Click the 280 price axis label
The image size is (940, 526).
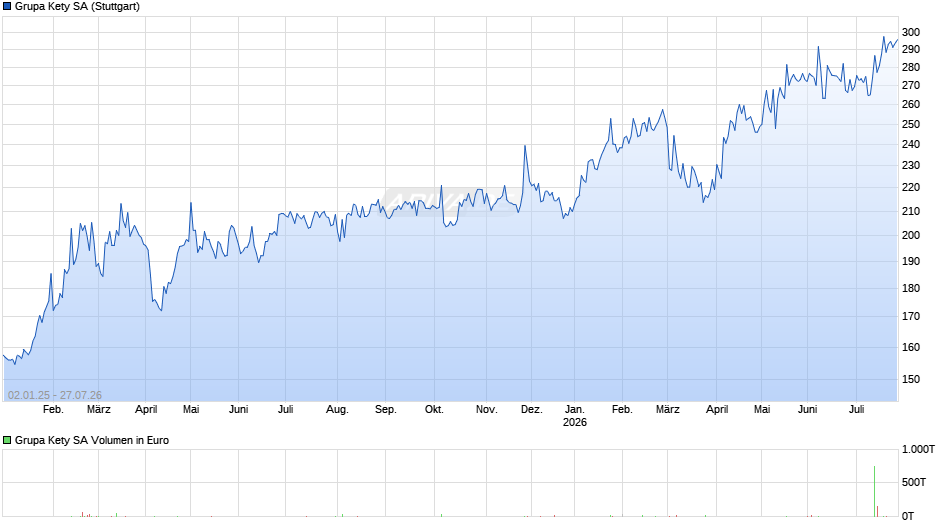point(911,68)
